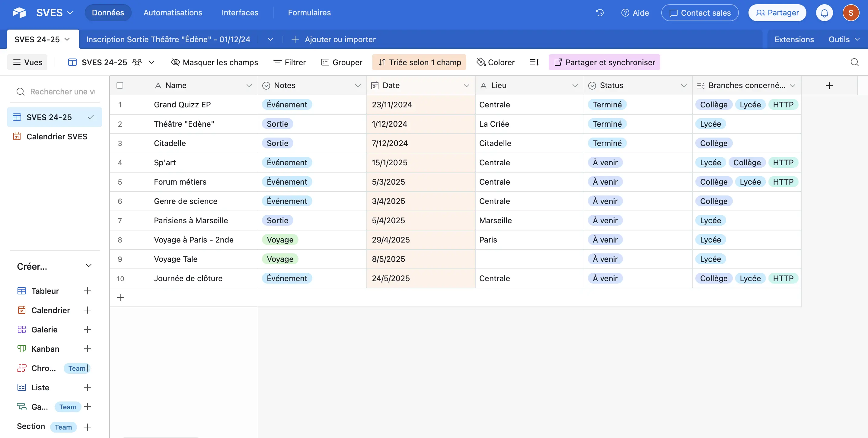
Task: Switch to Formulaires tab
Action: (309, 13)
